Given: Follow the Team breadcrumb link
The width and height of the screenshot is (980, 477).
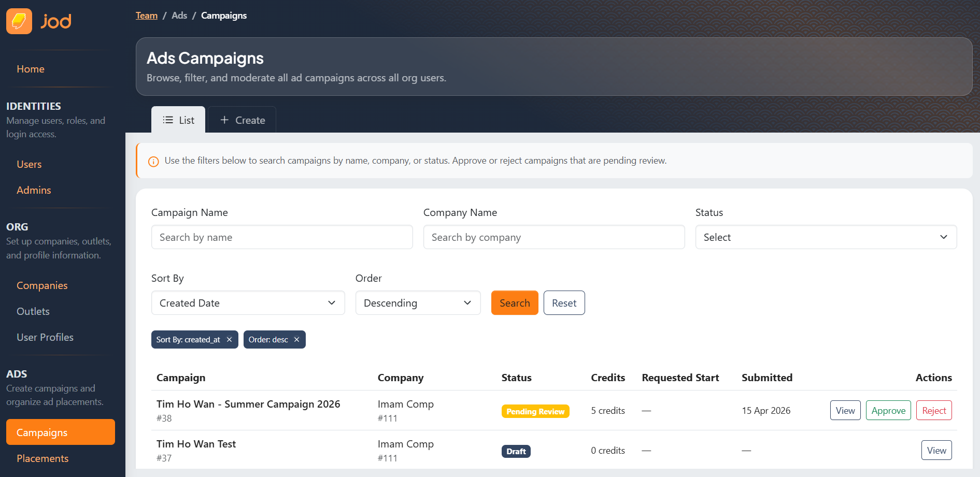Looking at the screenshot, I should 147,16.
